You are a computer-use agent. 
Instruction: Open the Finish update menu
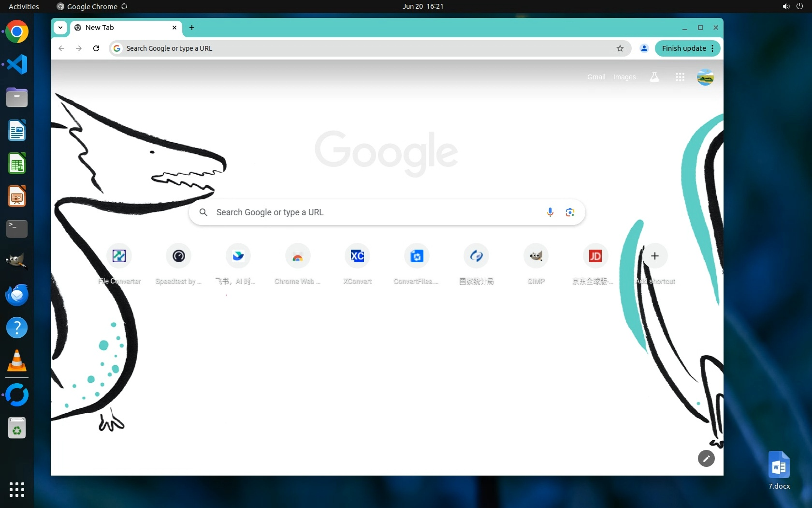coord(688,48)
